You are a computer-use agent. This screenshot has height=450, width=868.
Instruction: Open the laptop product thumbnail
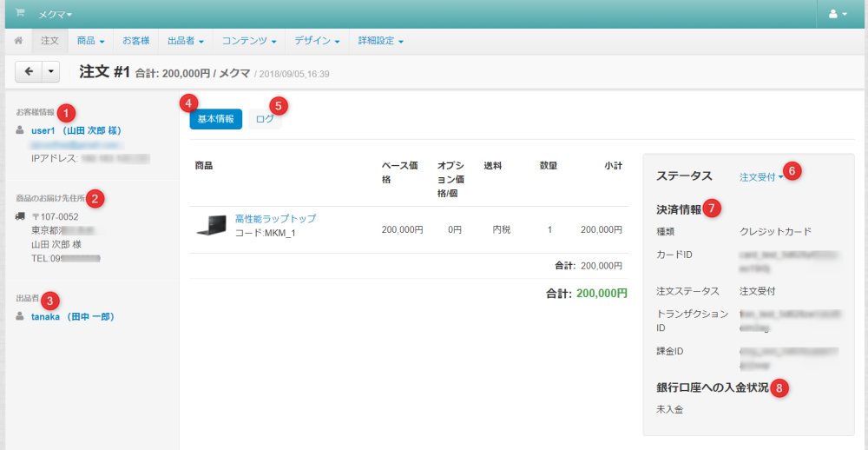tap(211, 226)
